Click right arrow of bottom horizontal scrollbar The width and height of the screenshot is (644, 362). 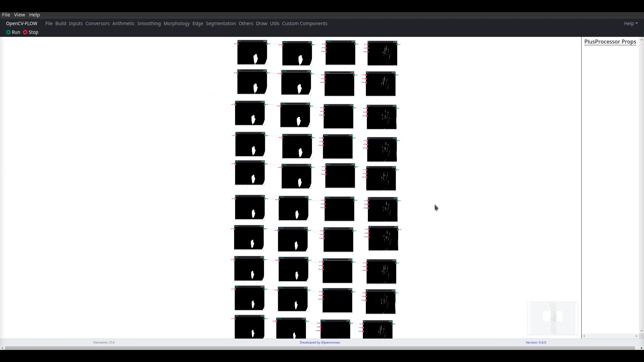tap(642, 348)
